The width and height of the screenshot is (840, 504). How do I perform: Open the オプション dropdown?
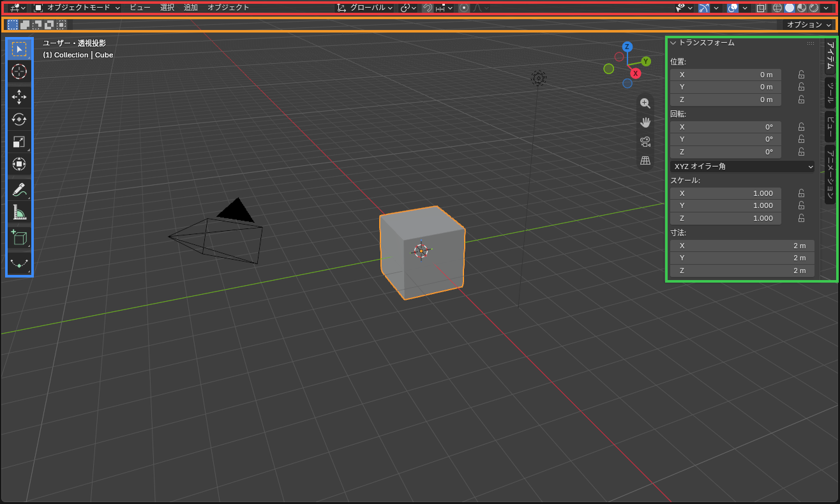pos(809,25)
